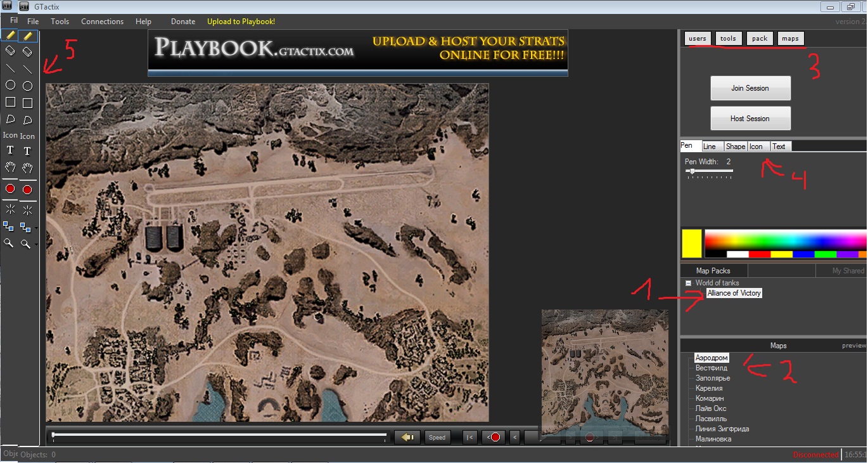Pick a hue from the rainbow color spectrum
868x463 pixels.
786,240
